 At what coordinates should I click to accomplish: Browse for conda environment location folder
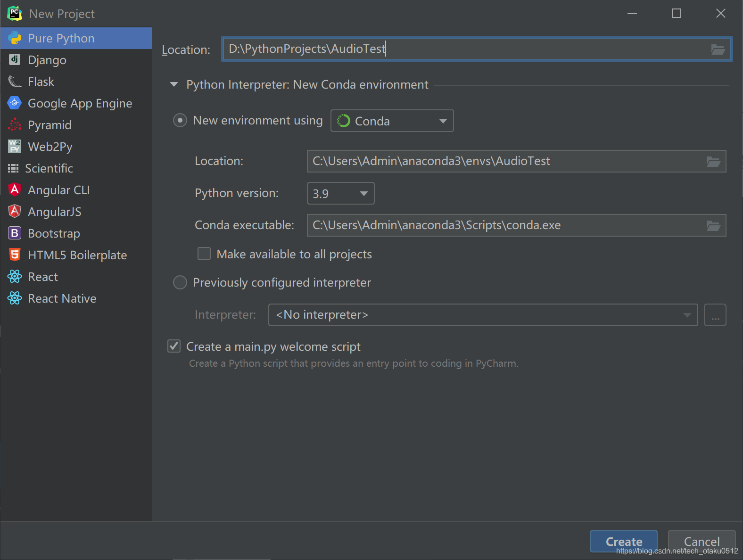713,162
